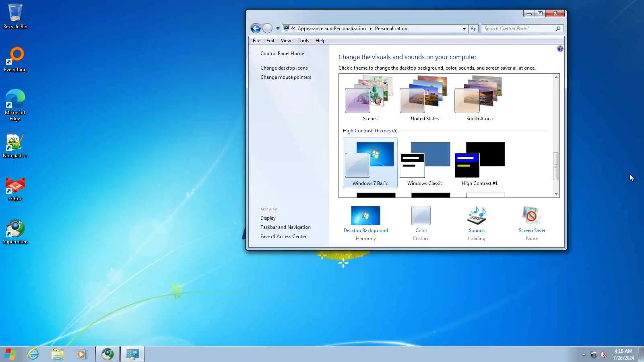The width and height of the screenshot is (644, 362).
Task: Open the recent pages dropdown arrow
Action: point(278,29)
